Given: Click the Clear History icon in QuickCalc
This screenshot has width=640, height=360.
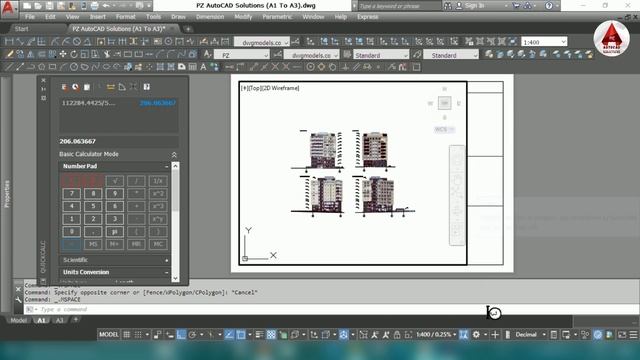Looking at the screenshot, I should tap(76, 87).
